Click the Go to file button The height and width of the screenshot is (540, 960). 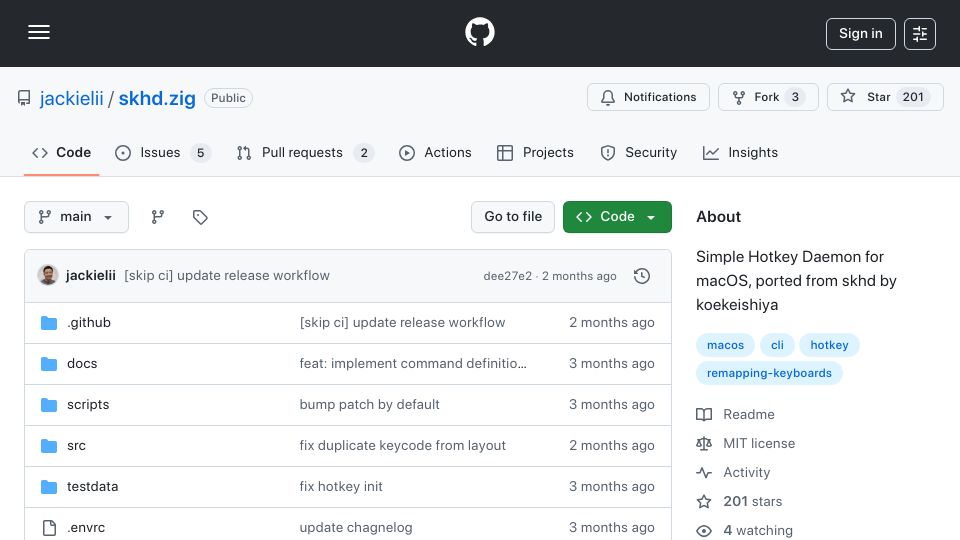[x=513, y=217]
